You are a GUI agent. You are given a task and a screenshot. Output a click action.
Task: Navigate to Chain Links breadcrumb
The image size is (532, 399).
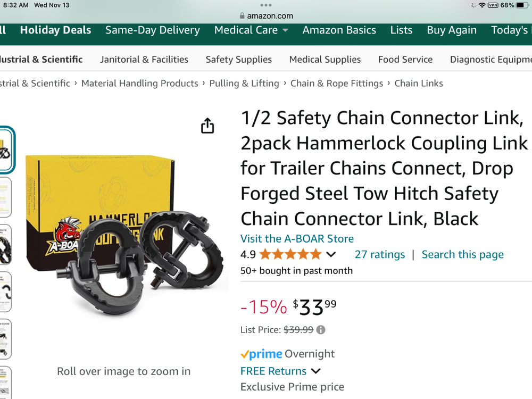(419, 83)
